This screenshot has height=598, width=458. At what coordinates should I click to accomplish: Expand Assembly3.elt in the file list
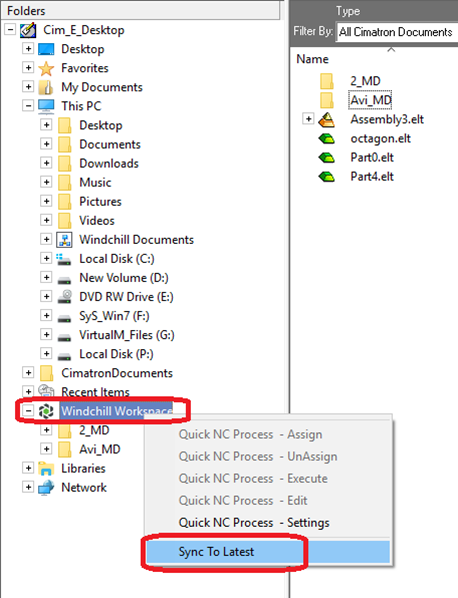pos(308,119)
